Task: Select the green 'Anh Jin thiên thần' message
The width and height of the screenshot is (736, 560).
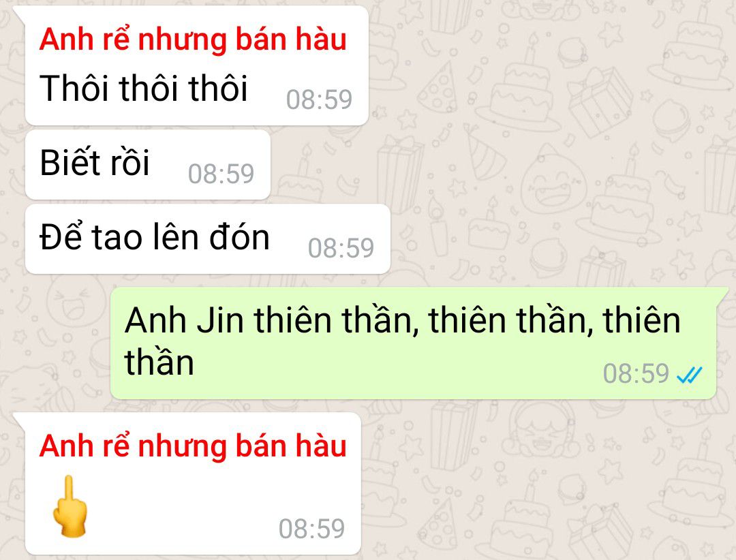Action: [413, 343]
